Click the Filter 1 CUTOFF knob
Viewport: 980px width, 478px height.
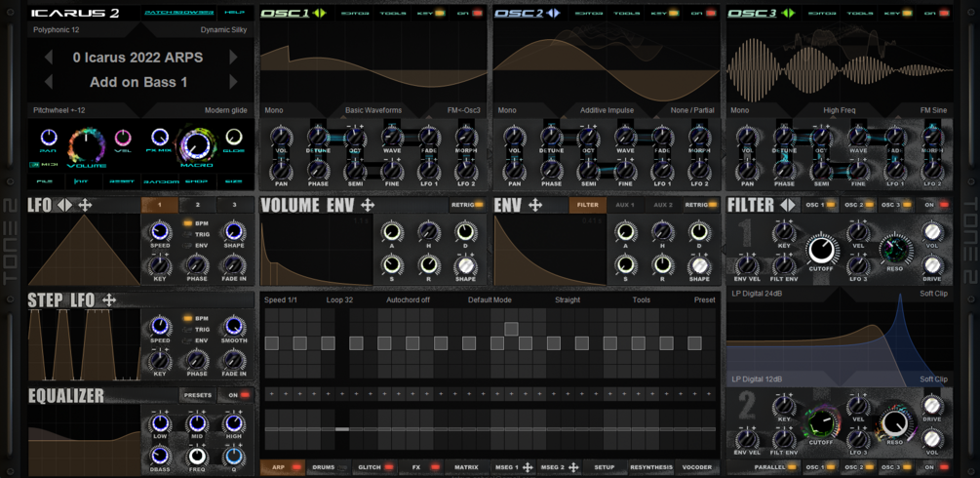point(822,249)
